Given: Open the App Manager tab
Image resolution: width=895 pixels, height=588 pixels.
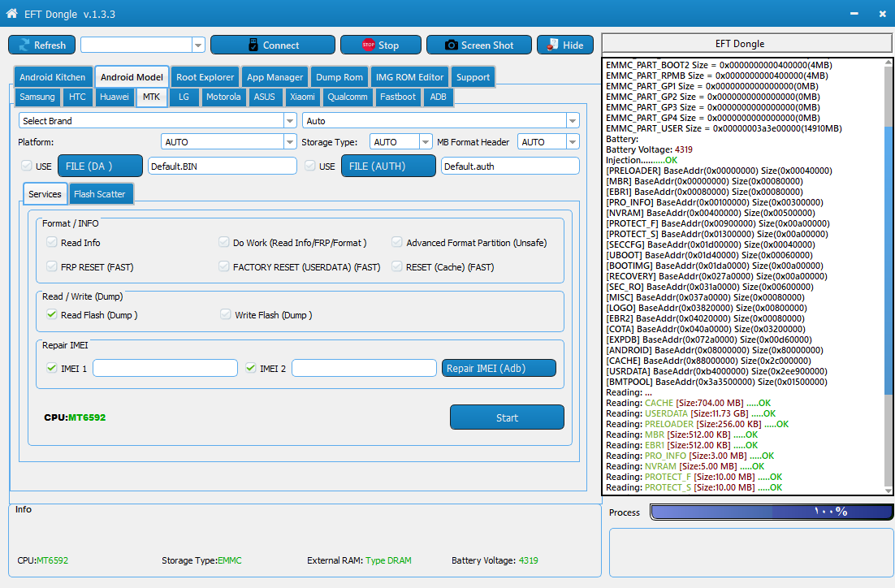Looking at the screenshot, I should (275, 77).
